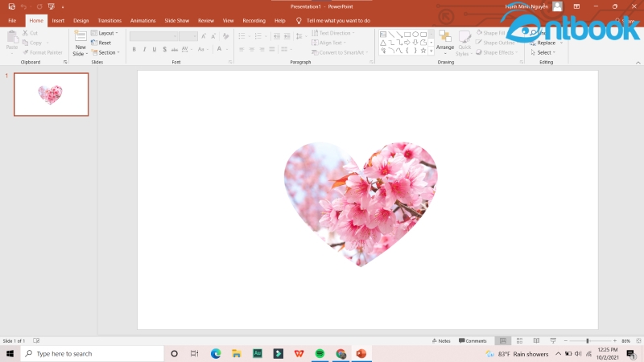Open the Select dropdown in Editing
This screenshot has width=644, height=362.
pyautogui.click(x=545, y=52)
